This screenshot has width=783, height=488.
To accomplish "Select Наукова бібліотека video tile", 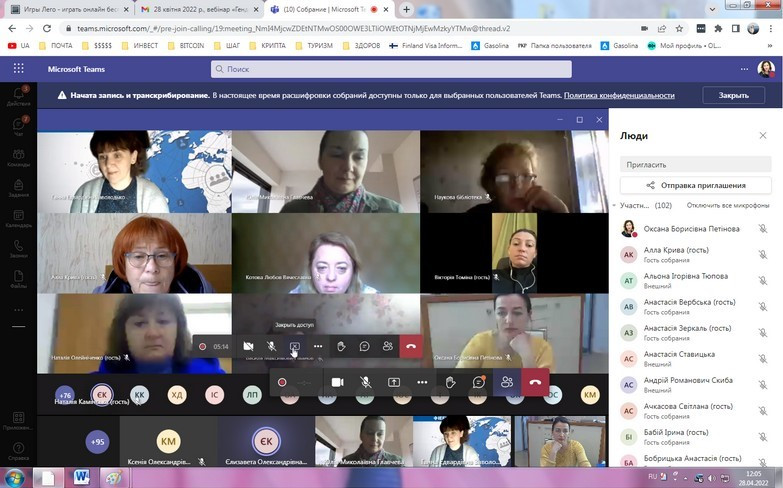I will [514, 172].
